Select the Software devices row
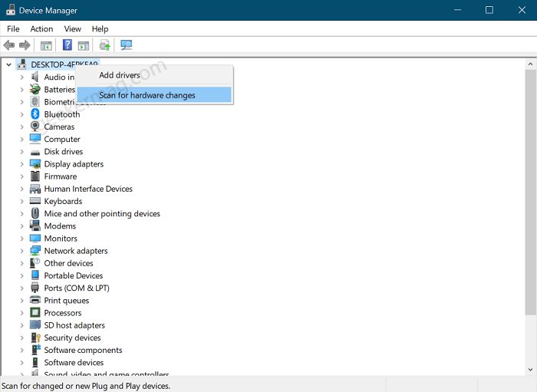 click(x=74, y=362)
